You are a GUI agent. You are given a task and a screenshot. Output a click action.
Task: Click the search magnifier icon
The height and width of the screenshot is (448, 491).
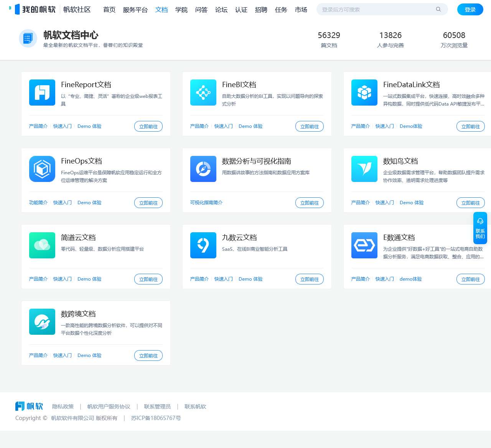(438, 9)
